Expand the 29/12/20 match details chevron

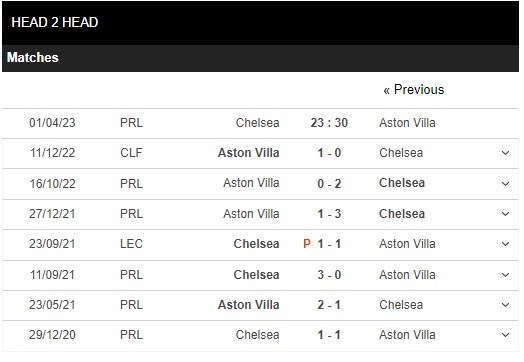point(505,335)
